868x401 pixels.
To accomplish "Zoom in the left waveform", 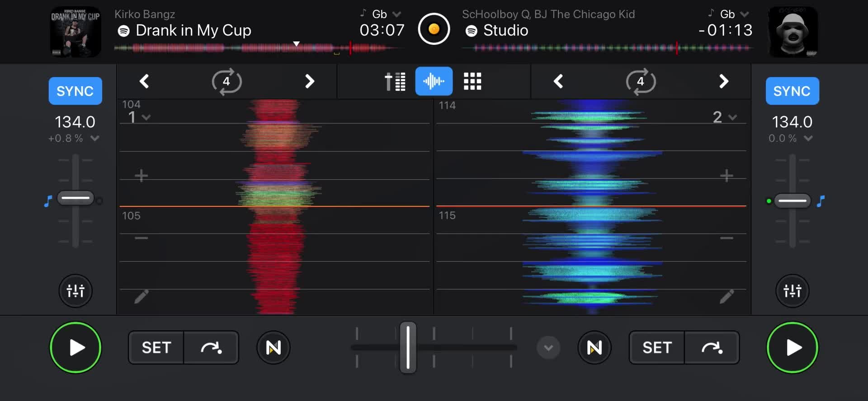I will point(141,175).
